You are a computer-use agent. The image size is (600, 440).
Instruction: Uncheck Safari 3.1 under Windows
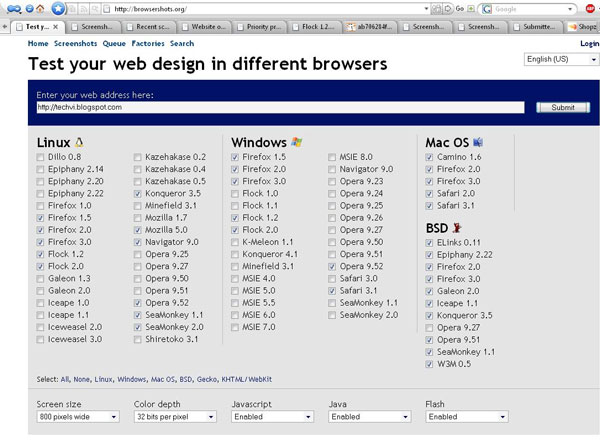click(332, 291)
